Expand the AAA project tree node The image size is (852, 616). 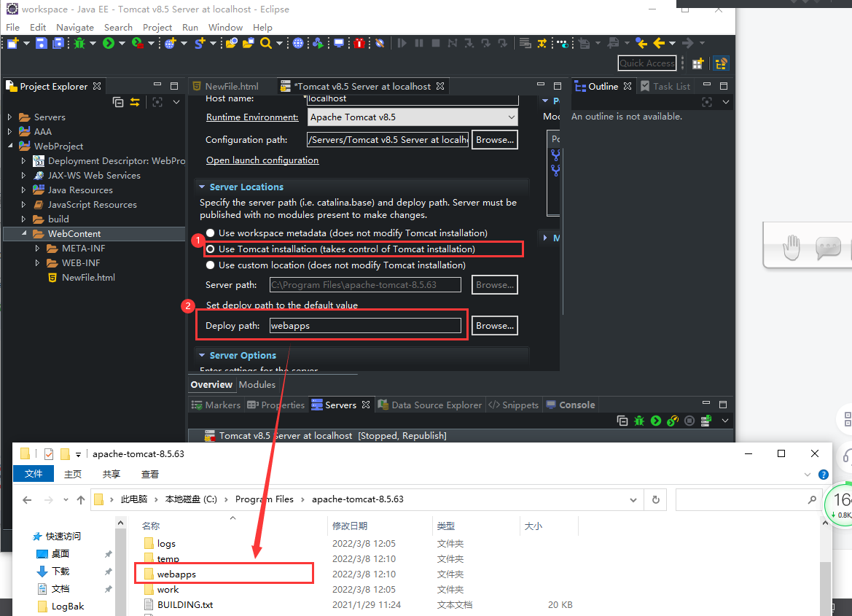[x=9, y=131]
